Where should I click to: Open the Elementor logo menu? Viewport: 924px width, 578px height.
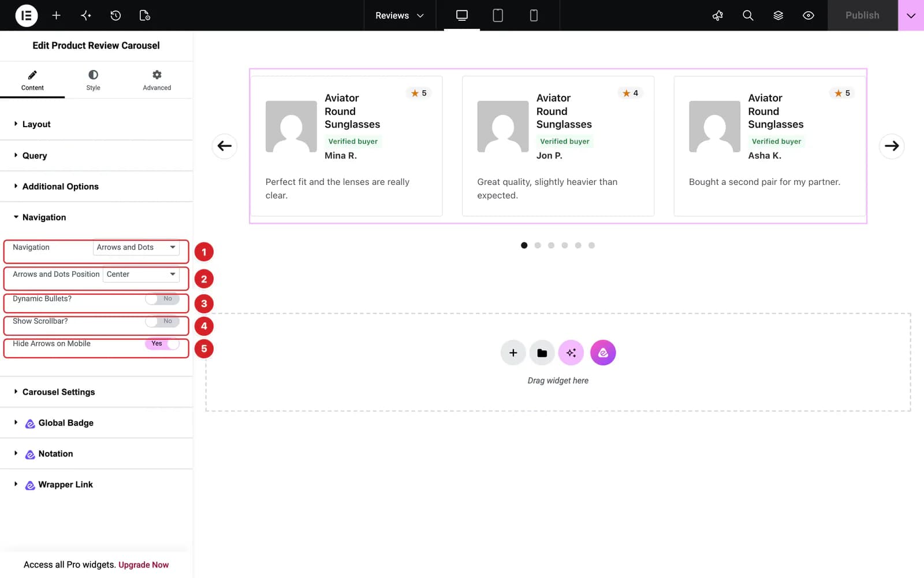pyautogui.click(x=26, y=16)
